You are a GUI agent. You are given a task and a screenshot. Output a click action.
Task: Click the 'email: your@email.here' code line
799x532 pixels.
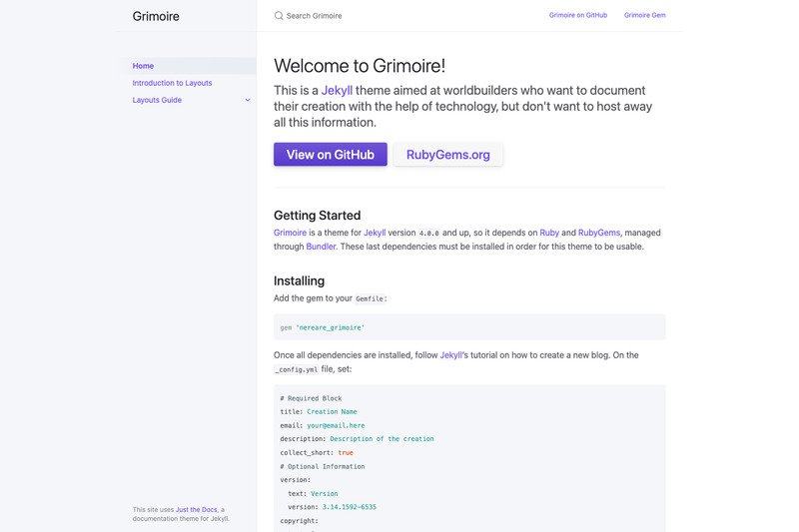point(322,425)
